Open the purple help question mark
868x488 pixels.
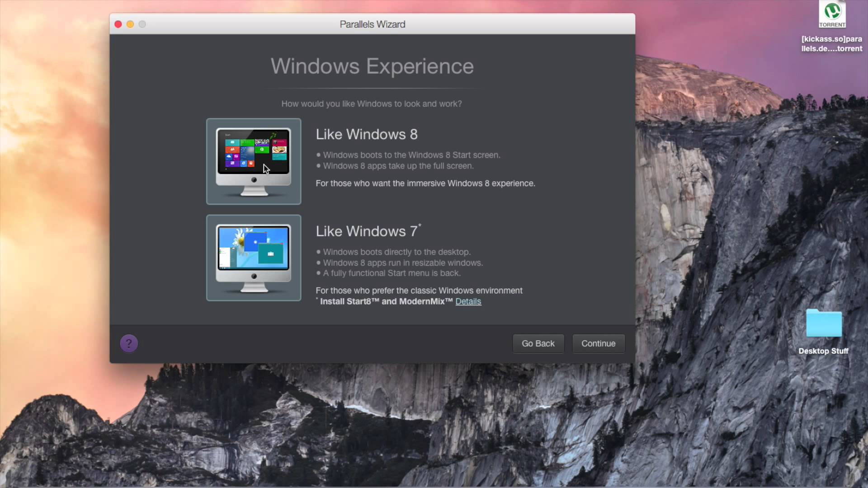pos(129,343)
